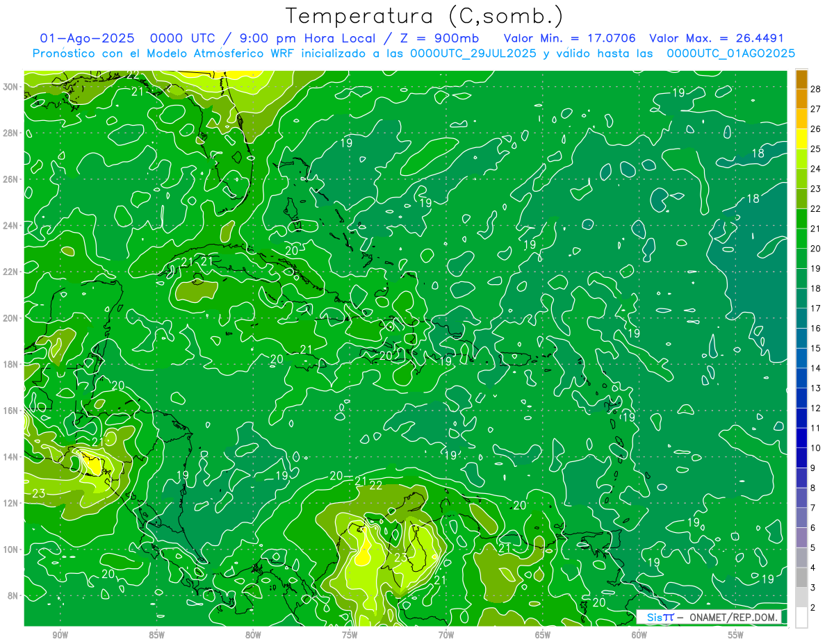This screenshot has height=644, width=834.
Task: Click the color bar label 26
Action: 816,129
